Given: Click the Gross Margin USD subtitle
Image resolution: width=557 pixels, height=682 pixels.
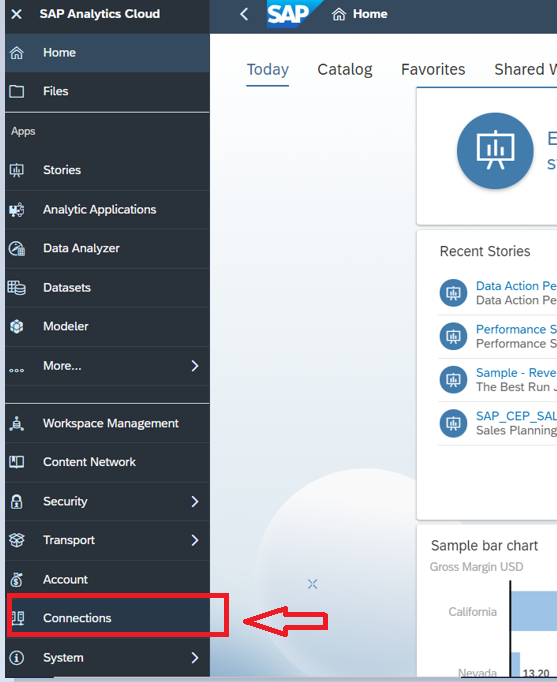Looking at the screenshot, I should 476,567.
